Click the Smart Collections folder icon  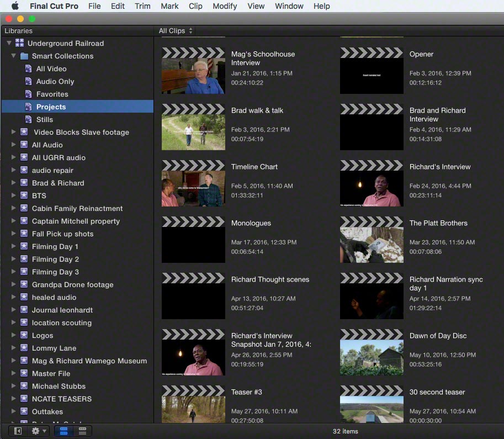click(x=24, y=56)
